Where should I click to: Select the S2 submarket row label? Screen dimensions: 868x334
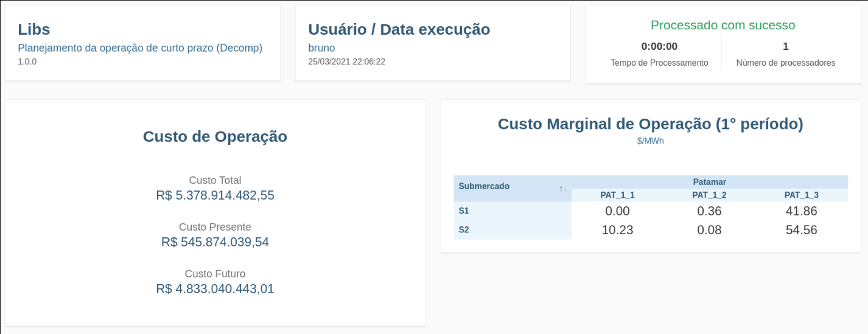(464, 230)
